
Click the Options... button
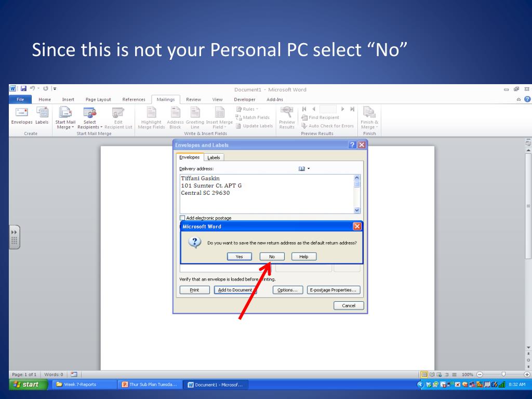pos(288,290)
